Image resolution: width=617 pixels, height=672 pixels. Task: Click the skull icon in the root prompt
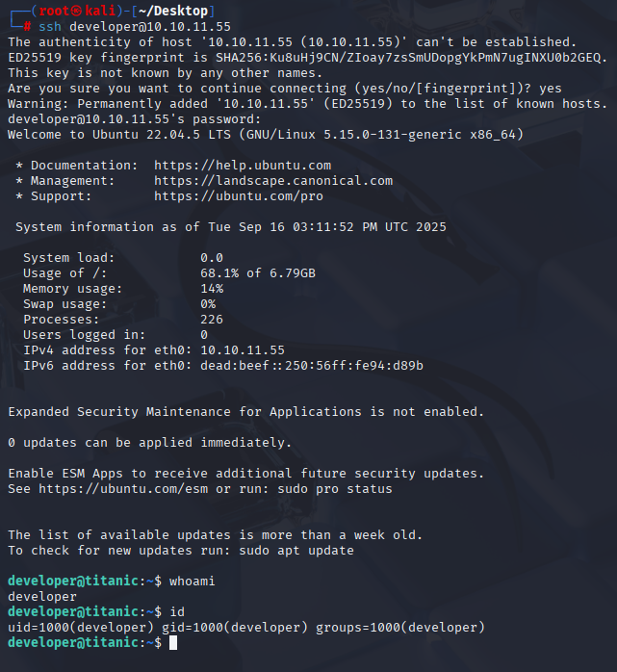(x=77, y=11)
